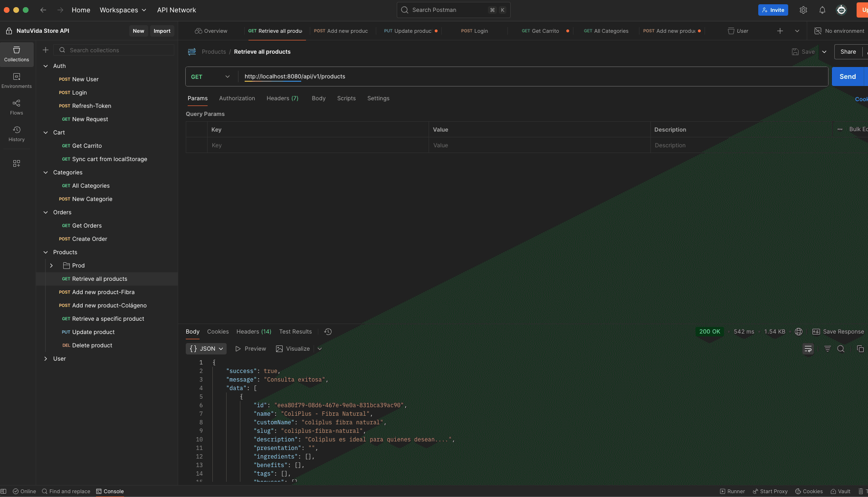Open the JSON response format dropdown
The image size is (868, 497).
206,348
